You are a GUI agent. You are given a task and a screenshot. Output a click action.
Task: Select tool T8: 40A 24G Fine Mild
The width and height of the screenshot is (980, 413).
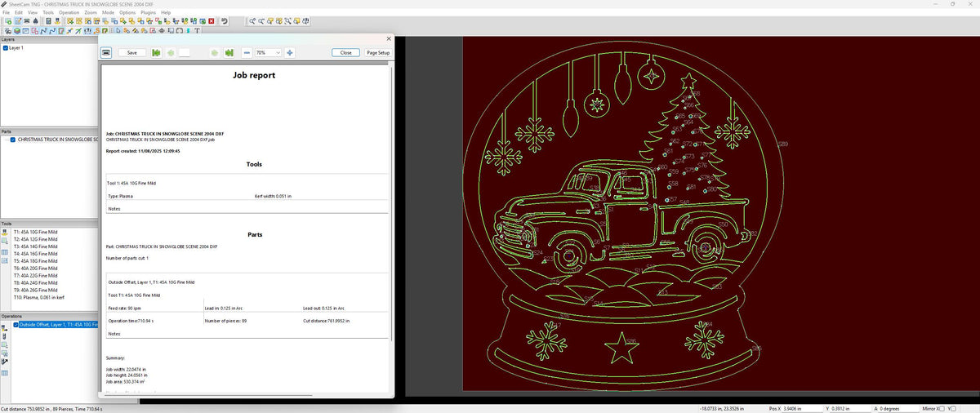click(x=36, y=283)
